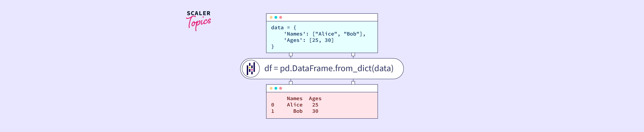Click the df = pd.DataFrame.from_dict(data) text
The width and height of the screenshot is (644, 132).
point(329,68)
